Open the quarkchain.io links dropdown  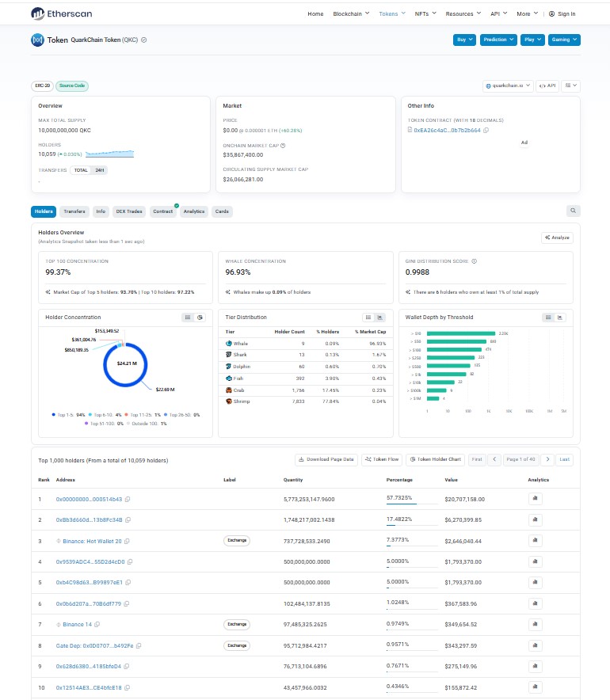click(508, 86)
